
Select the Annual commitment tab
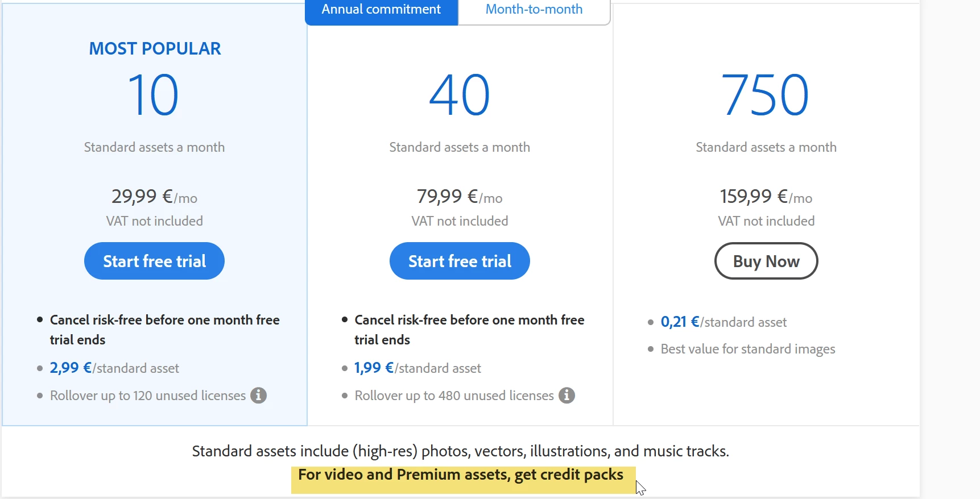tap(381, 10)
